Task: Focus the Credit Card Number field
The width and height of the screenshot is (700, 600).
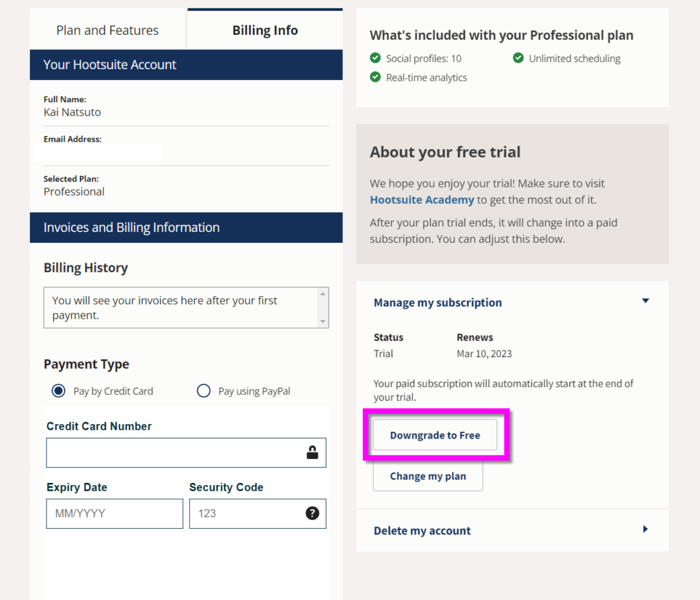Action: (x=186, y=453)
